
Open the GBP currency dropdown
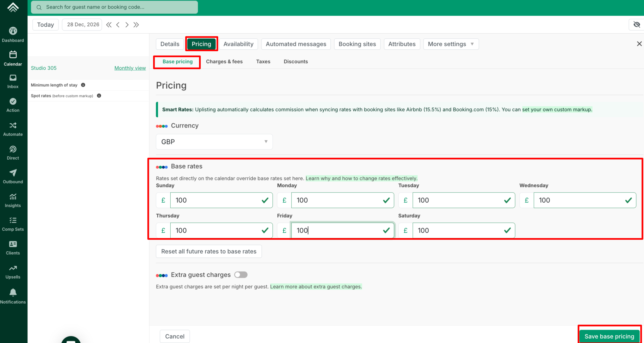(214, 142)
